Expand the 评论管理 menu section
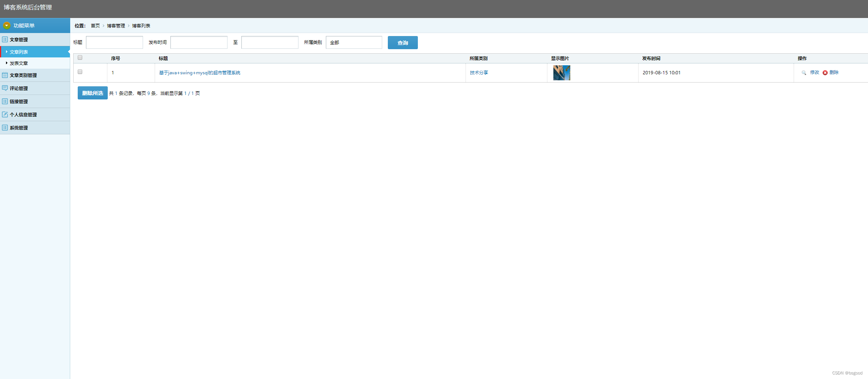 35,88
